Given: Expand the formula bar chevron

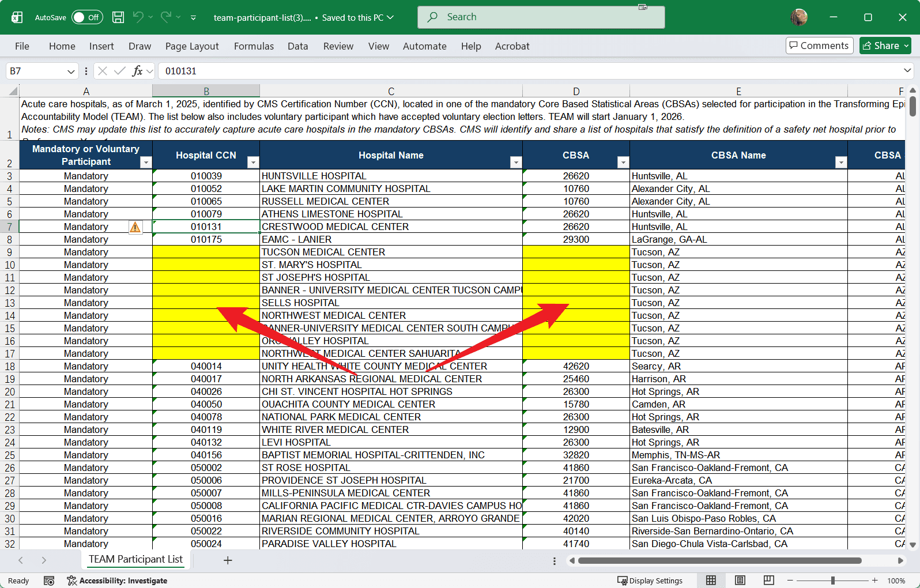Looking at the screenshot, I should 907,70.
